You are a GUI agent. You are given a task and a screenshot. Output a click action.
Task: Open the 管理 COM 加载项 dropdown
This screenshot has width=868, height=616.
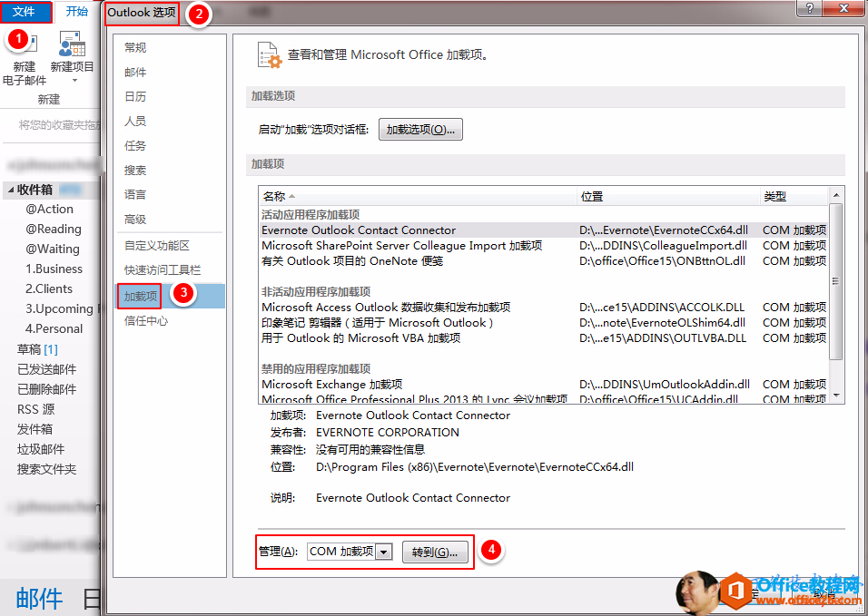coord(384,552)
